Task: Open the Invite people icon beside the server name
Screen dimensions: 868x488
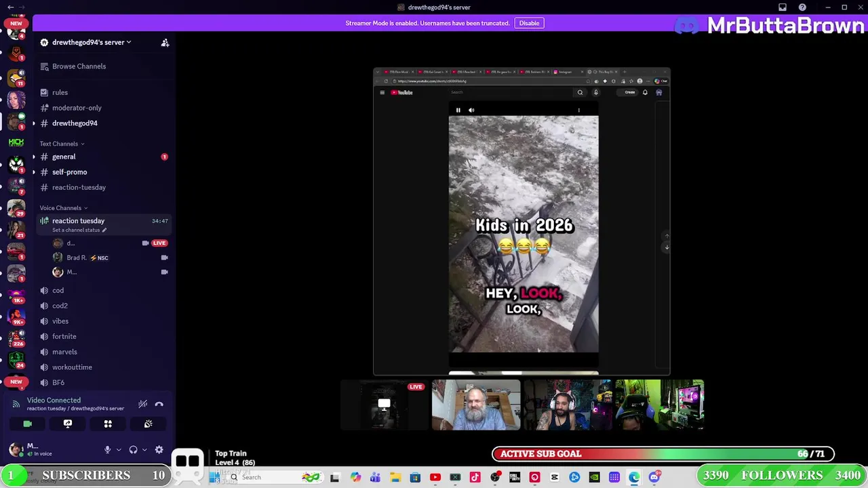Action: point(165,43)
